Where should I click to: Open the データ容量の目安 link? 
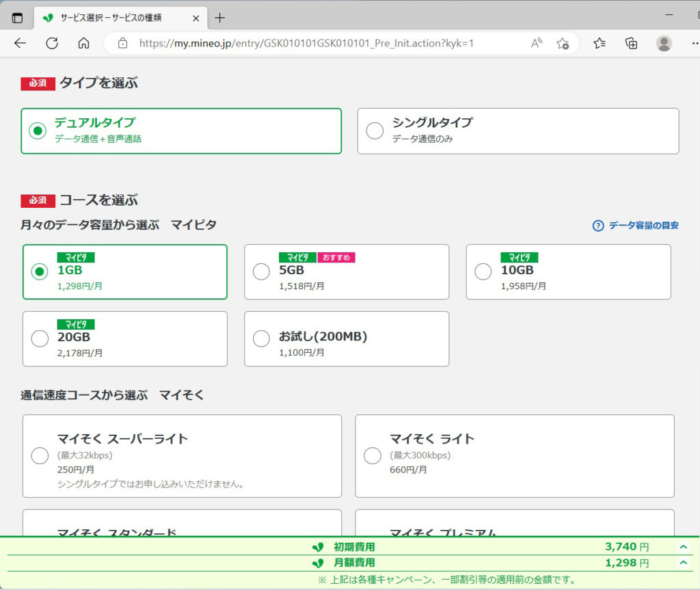tap(644, 226)
